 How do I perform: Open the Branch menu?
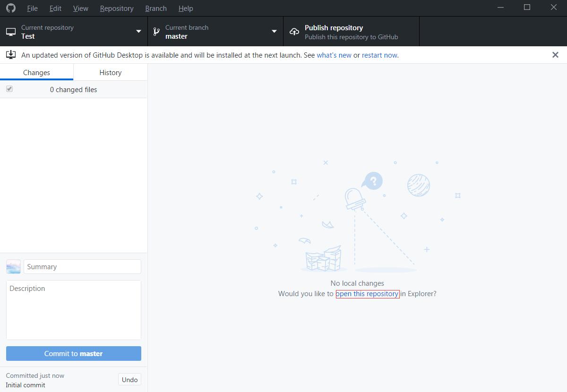(x=156, y=8)
